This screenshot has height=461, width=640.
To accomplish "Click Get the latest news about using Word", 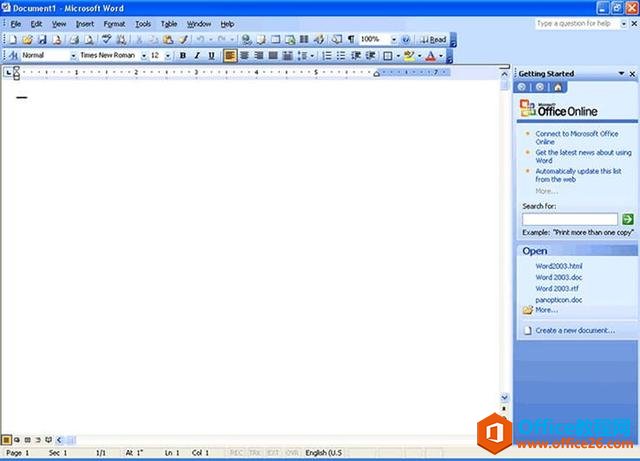I will click(583, 156).
